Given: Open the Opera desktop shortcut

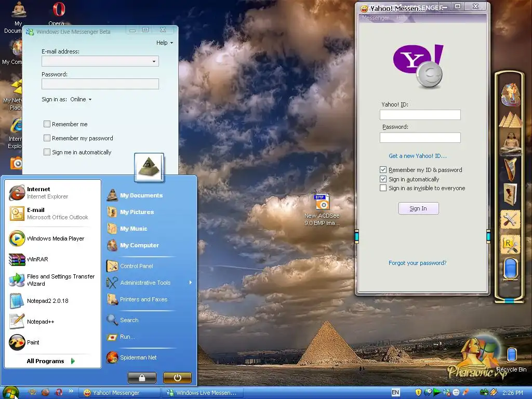Looking at the screenshot, I should click(x=58, y=13).
